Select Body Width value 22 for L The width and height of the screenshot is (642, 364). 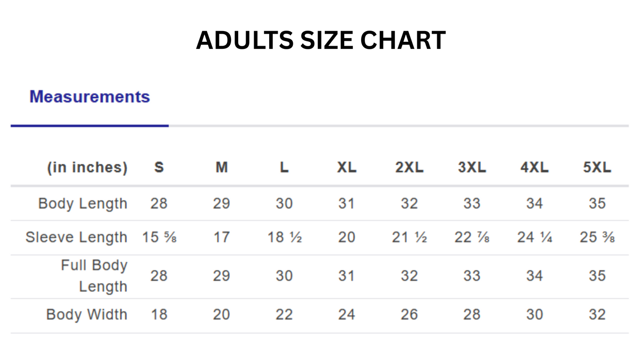coord(284,315)
